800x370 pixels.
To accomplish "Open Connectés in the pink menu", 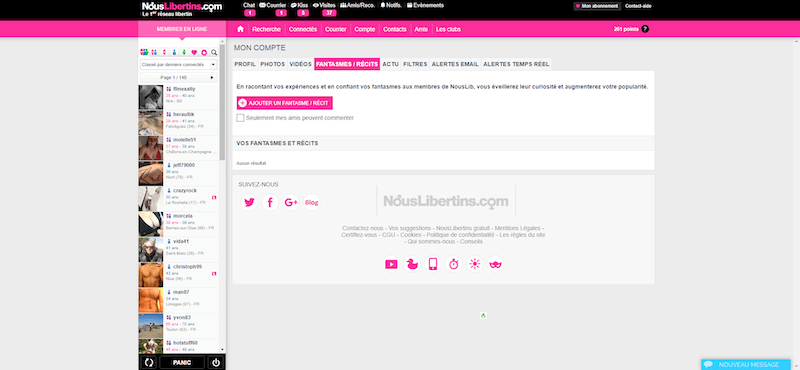I will pos(303,29).
